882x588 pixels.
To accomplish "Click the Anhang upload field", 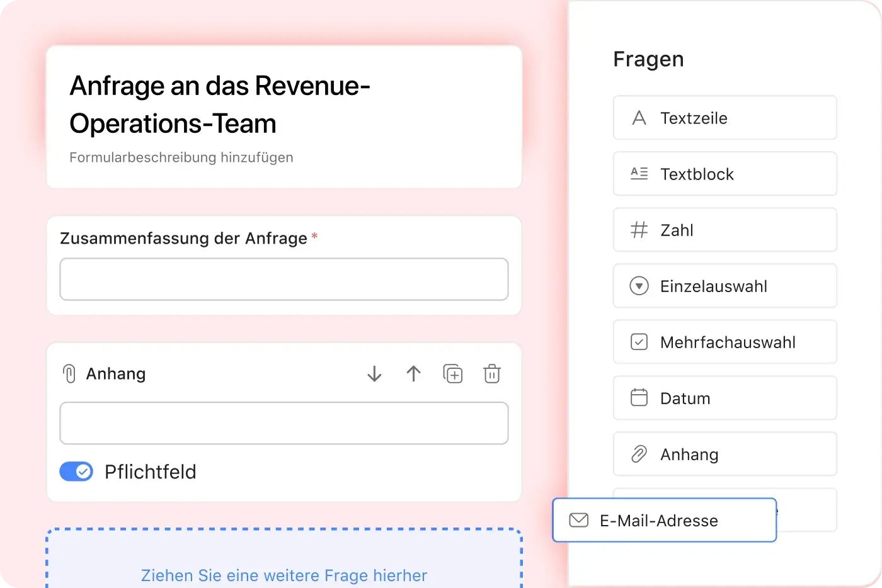I will click(x=284, y=423).
